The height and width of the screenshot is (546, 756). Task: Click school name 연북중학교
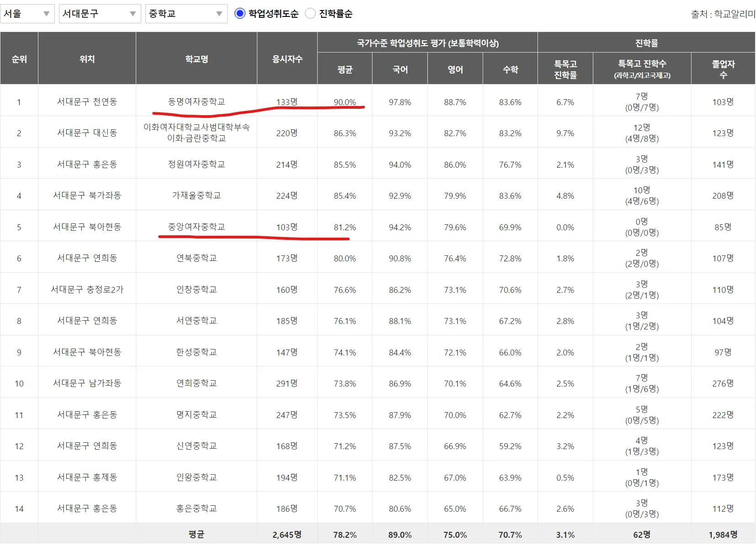tap(197, 258)
